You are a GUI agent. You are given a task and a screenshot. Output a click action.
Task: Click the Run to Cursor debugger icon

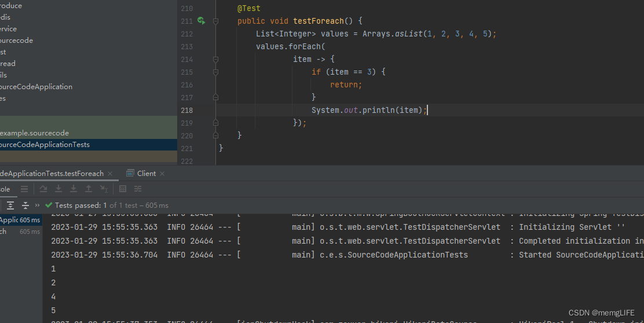pos(104,189)
